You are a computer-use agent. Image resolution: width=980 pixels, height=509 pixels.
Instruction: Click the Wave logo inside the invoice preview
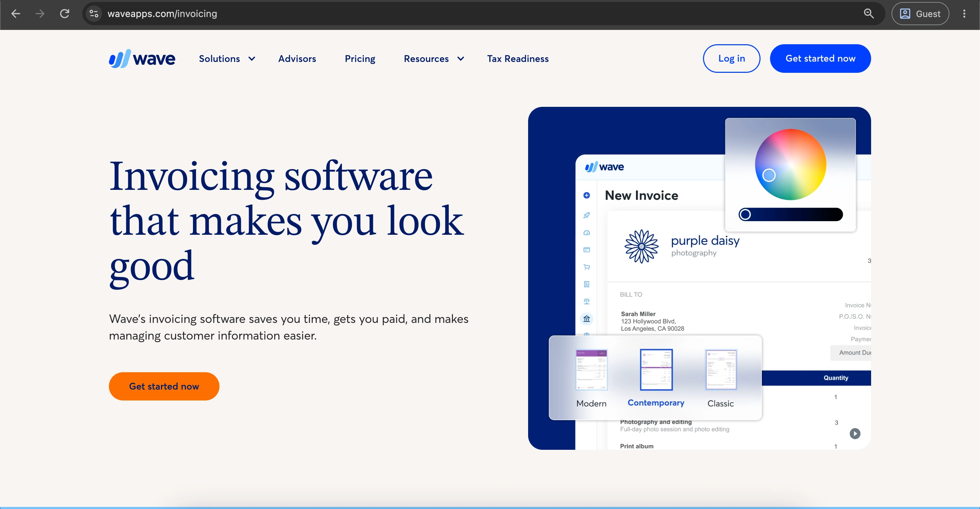point(604,167)
